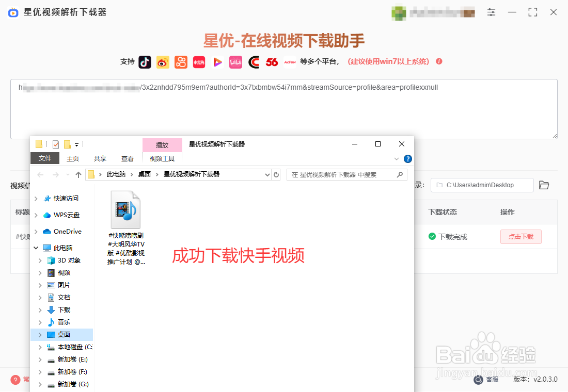This screenshot has height=392, width=568.
Task: Click 此电脑 in the address breadcrumb
Action: [x=116, y=174]
